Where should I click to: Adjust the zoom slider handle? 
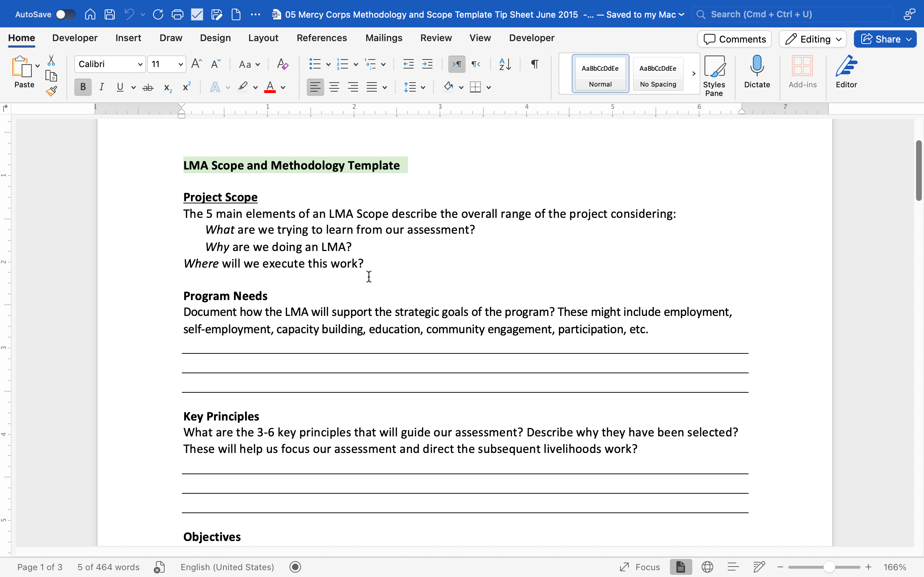829,567
